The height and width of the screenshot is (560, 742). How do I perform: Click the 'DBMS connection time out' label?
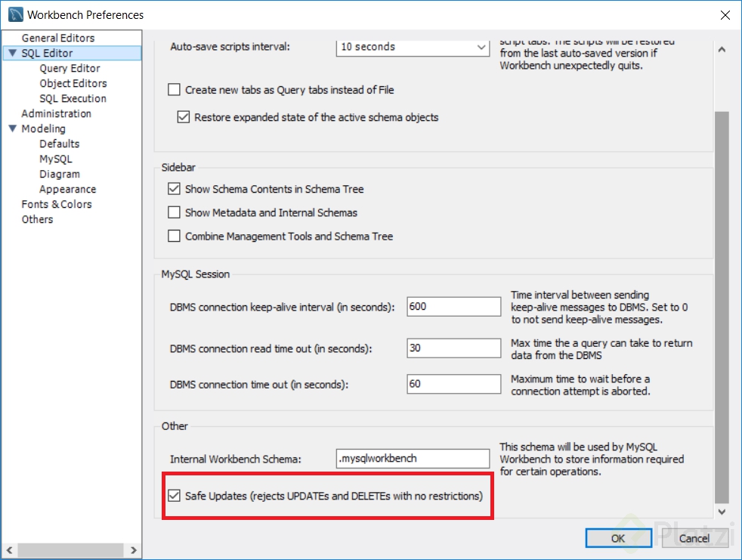tap(259, 385)
